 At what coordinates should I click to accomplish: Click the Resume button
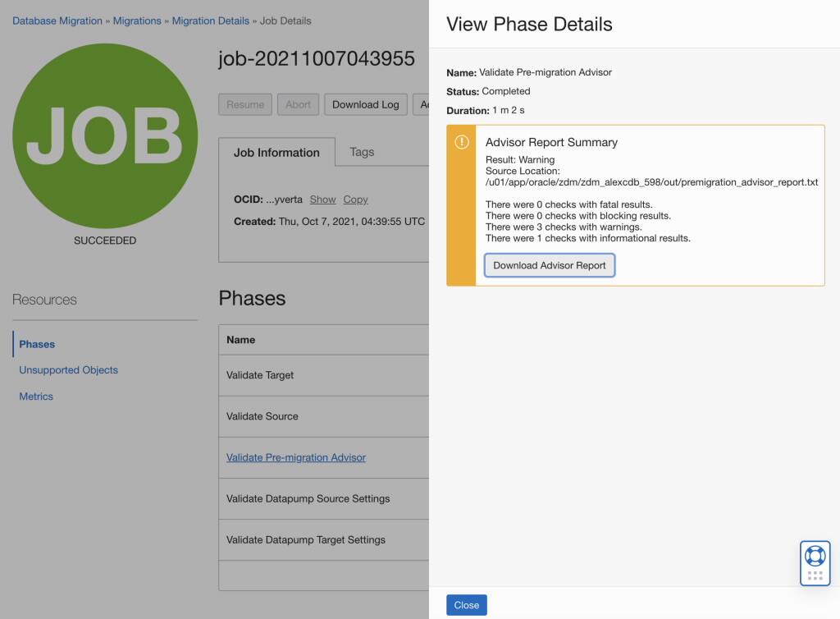pyautogui.click(x=245, y=104)
